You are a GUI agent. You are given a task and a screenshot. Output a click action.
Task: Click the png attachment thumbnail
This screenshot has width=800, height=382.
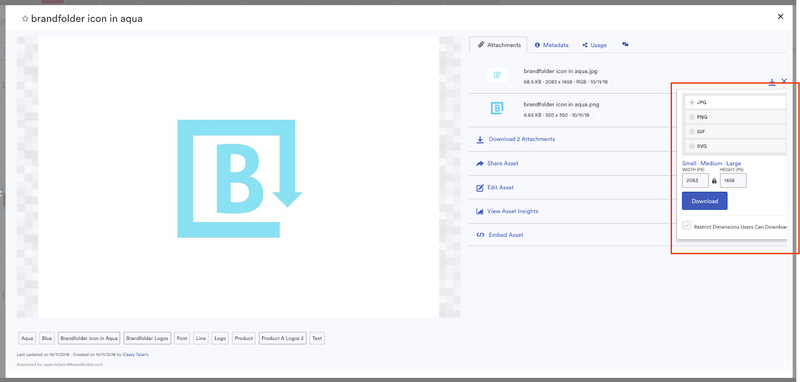tap(497, 108)
